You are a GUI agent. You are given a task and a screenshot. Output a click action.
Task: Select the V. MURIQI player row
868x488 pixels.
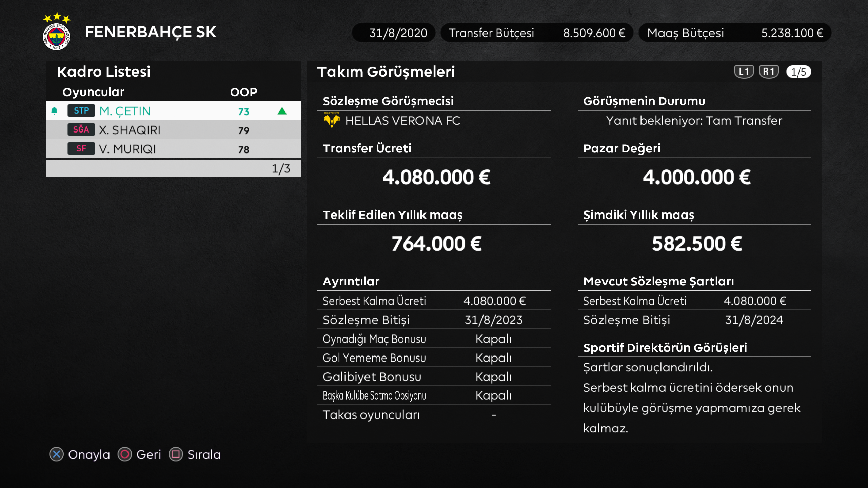coord(174,149)
